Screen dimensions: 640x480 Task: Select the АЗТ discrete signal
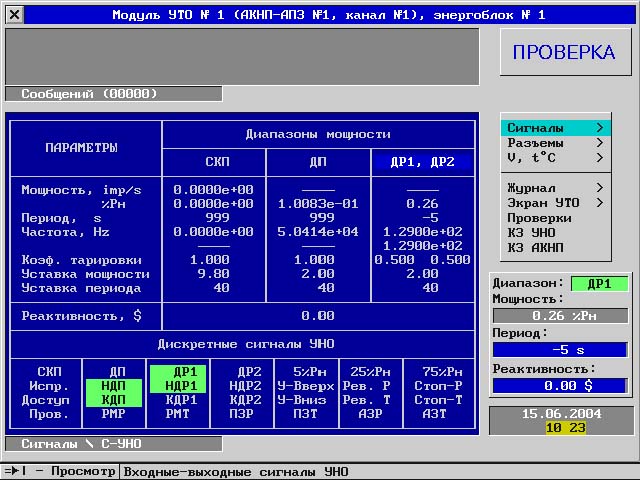tap(434, 413)
